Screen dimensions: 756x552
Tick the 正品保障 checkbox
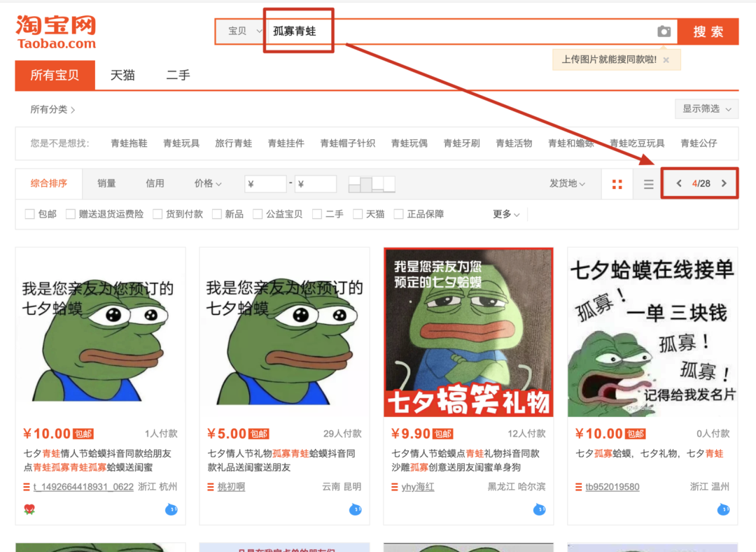pos(398,214)
